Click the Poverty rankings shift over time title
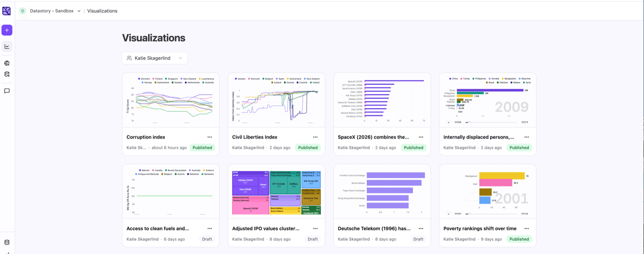The image size is (644, 254). pyautogui.click(x=480, y=229)
